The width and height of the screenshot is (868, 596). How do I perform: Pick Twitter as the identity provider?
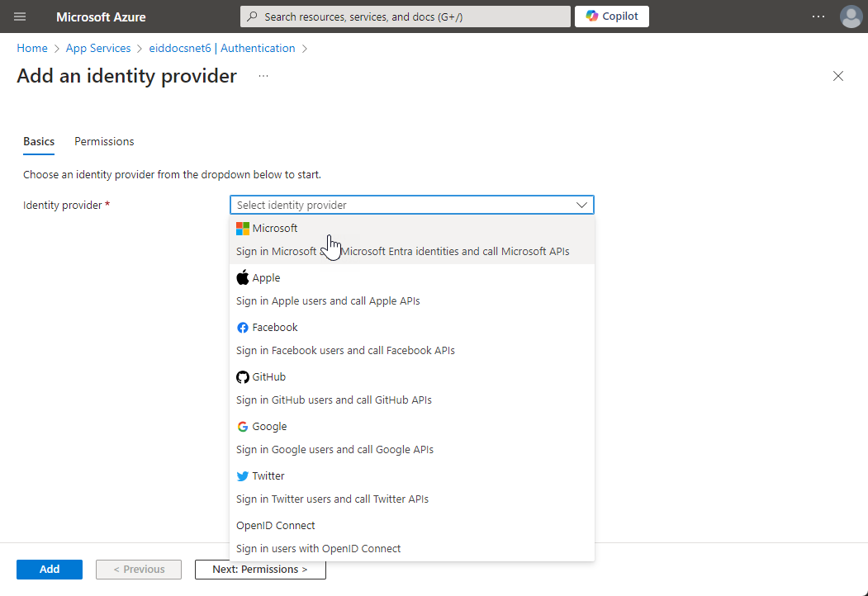(411, 487)
